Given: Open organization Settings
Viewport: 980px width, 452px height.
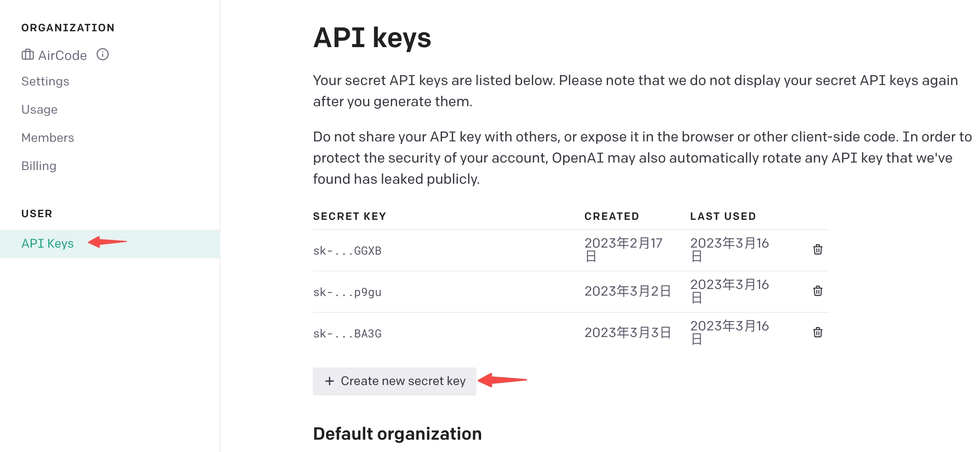Looking at the screenshot, I should tap(45, 82).
